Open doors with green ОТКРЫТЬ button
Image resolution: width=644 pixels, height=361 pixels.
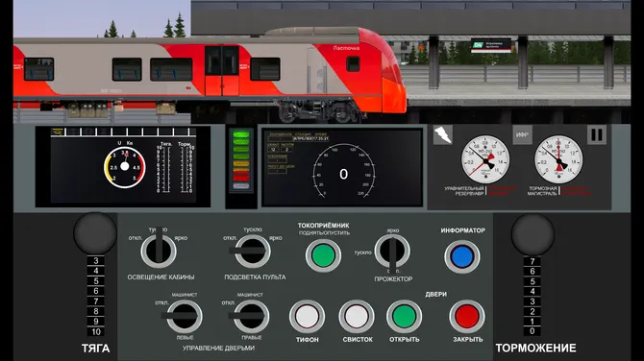pos(404,316)
